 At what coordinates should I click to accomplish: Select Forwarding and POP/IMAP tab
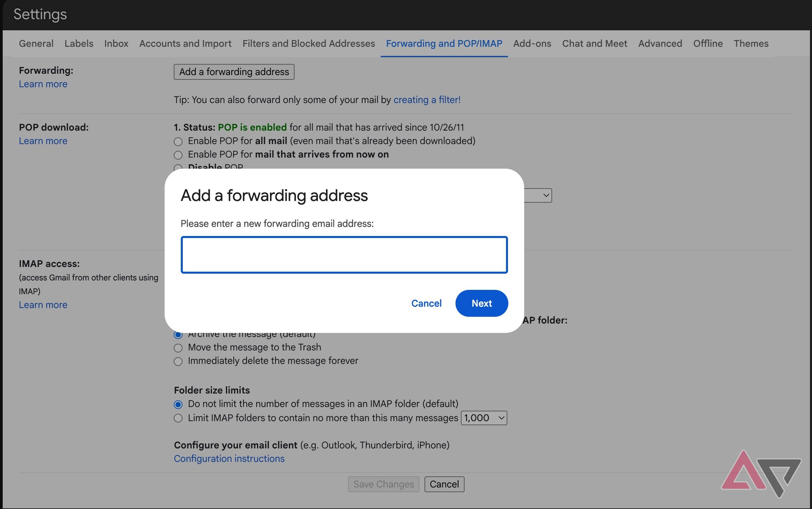[x=444, y=43]
